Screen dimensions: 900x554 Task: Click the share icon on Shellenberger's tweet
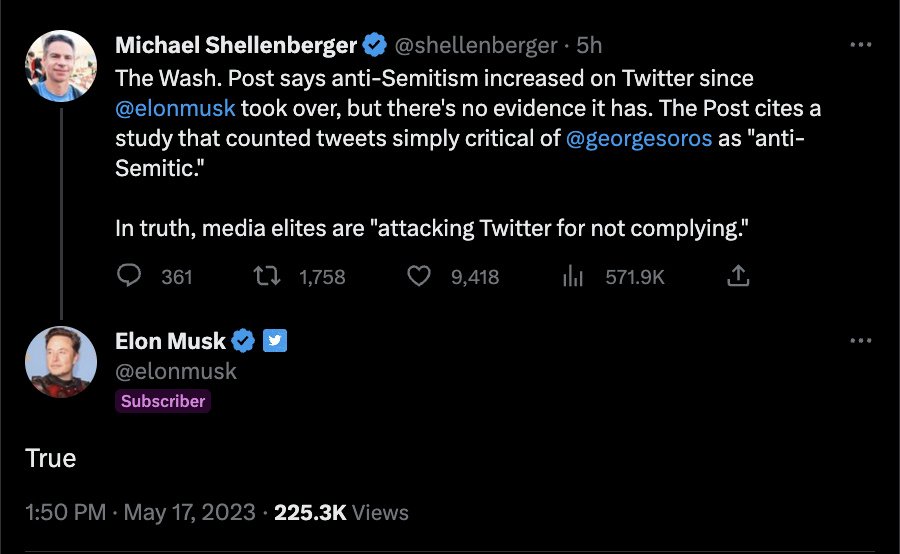(738, 276)
